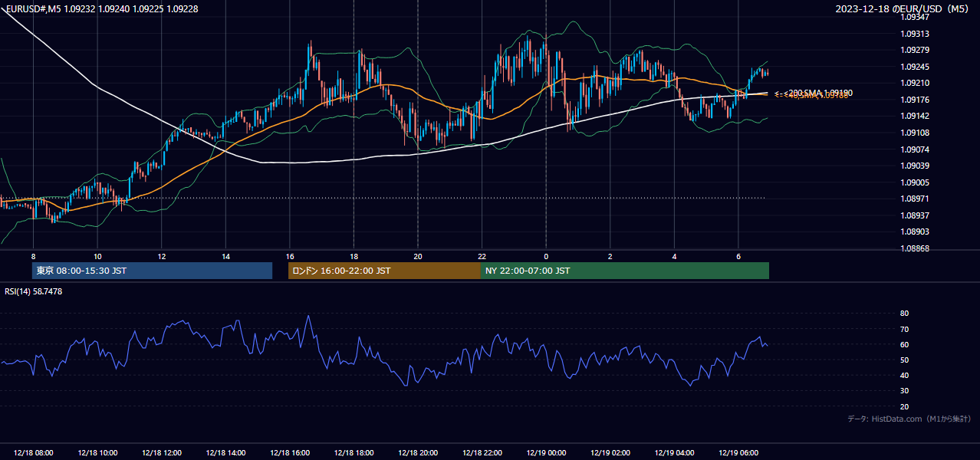Click RSI scale level 40
Screen dimensions: 980x460
coord(904,376)
